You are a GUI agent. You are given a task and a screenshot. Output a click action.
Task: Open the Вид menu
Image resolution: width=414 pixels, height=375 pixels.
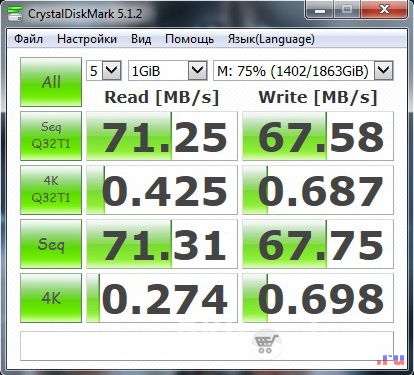[141, 39]
